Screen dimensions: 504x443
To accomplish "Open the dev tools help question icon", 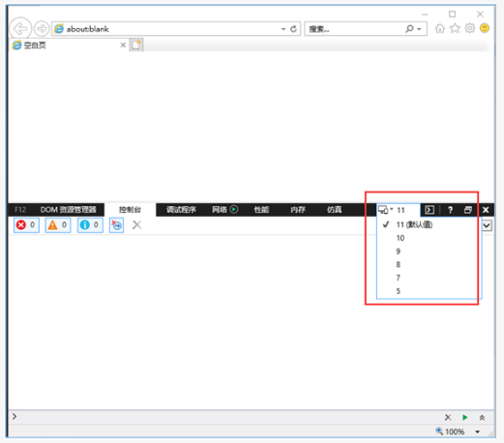I will pyautogui.click(x=450, y=210).
